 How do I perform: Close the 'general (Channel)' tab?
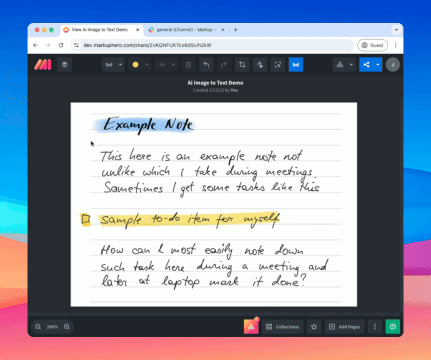coord(222,30)
